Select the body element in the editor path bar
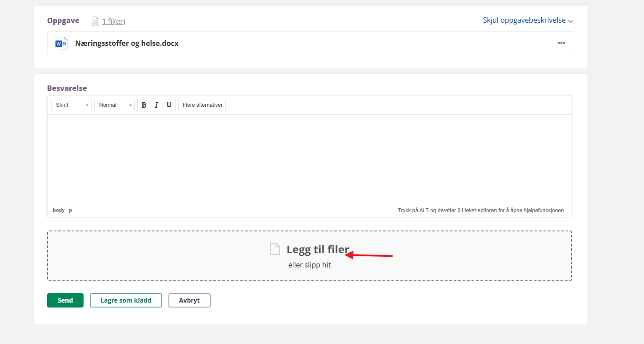The image size is (644, 344). click(59, 210)
